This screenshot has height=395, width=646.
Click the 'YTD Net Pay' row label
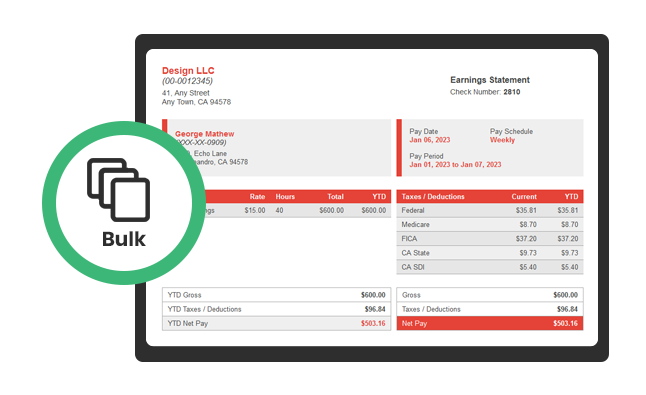[x=188, y=324]
